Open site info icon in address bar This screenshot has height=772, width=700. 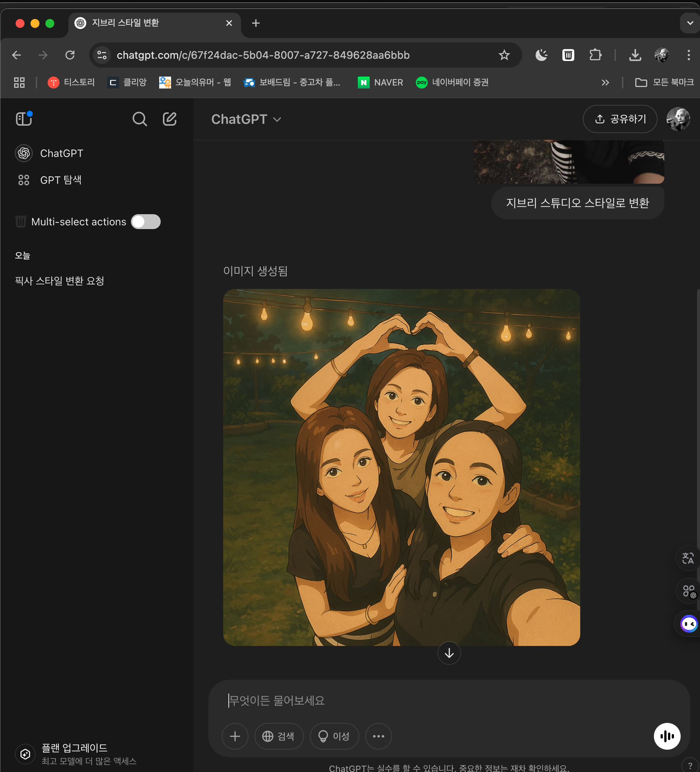(x=102, y=55)
